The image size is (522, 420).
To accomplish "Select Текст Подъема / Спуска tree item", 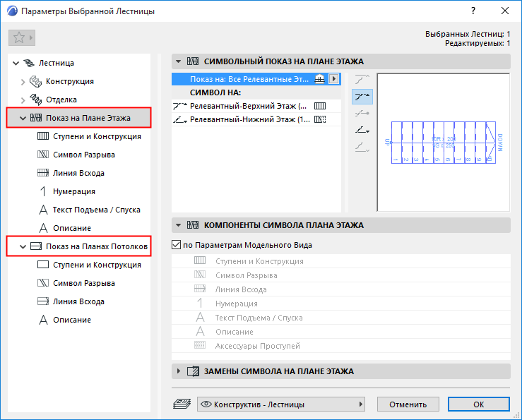I will coord(97,210).
